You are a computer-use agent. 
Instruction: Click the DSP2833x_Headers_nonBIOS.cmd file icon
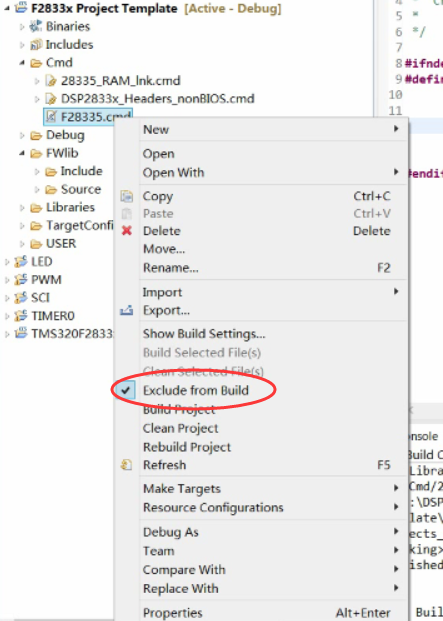51,99
